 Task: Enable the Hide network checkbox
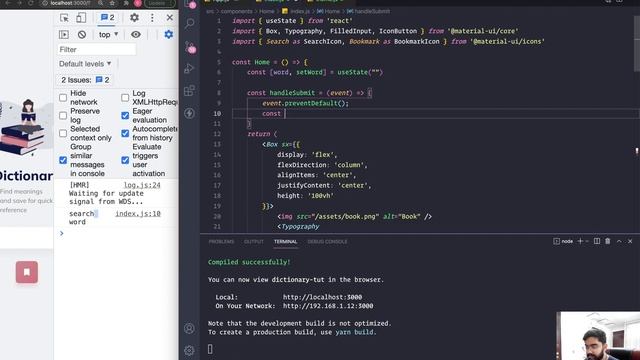(x=63, y=98)
